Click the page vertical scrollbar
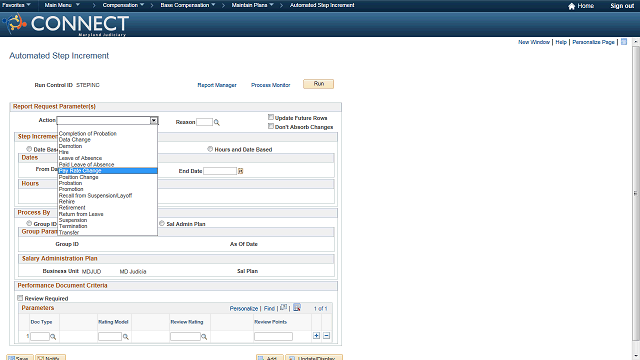The height and width of the screenshot is (360, 640). [636, 192]
